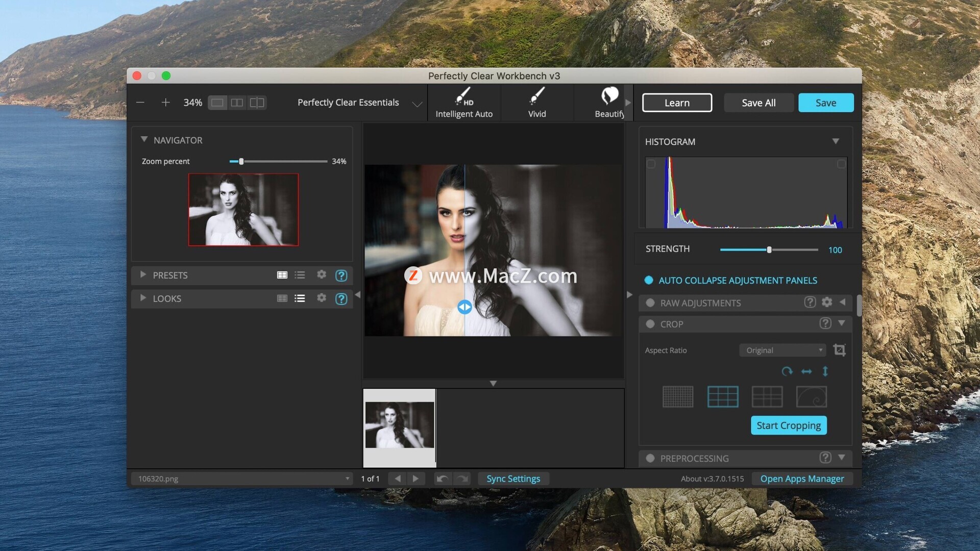The width and height of the screenshot is (980, 551).
Task: Collapse the filmstrip down arrow
Action: pyautogui.click(x=493, y=383)
